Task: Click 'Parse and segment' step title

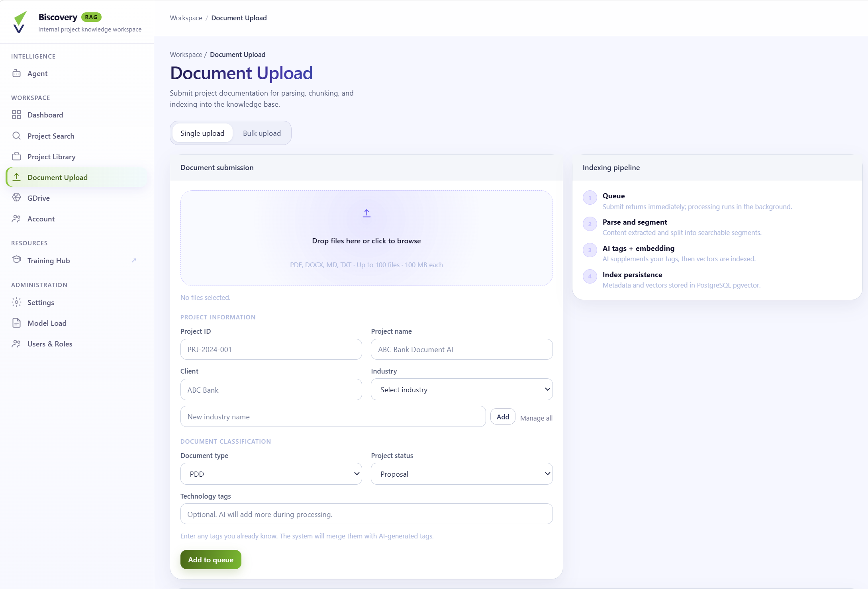Action: tap(635, 222)
